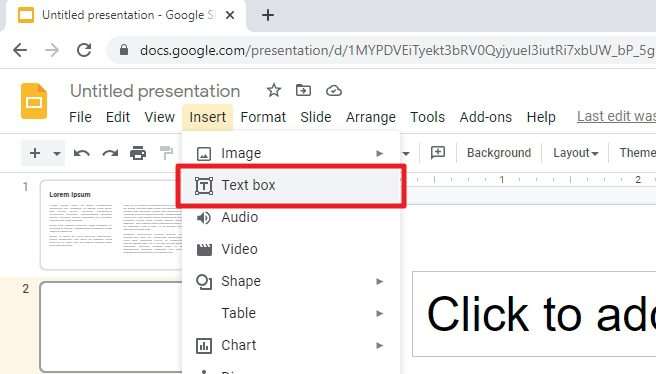Screen dimensions: 656x374
Task: Click the Print icon
Action: pyautogui.click(x=138, y=154)
